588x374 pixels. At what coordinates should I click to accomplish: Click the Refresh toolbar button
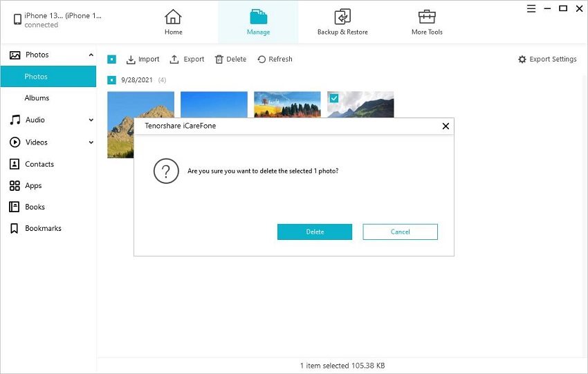click(275, 59)
